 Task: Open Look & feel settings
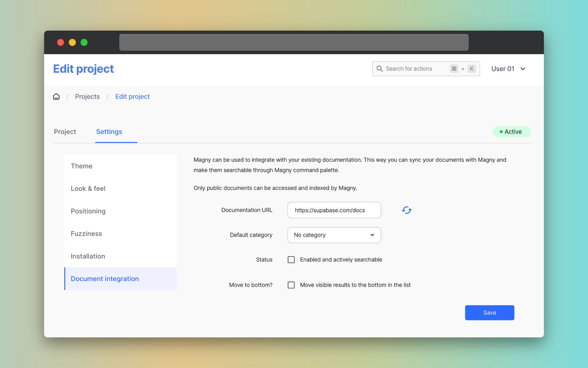(121, 188)
